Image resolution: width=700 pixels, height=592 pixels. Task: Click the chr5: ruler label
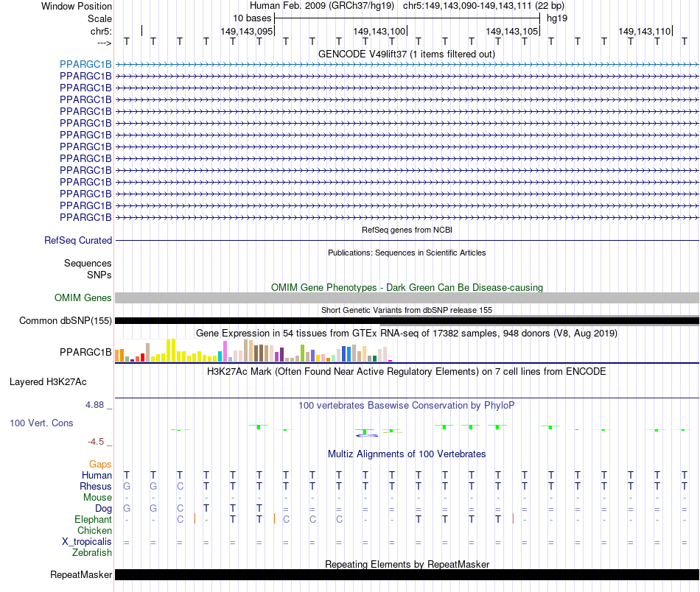tap(101, 31)
